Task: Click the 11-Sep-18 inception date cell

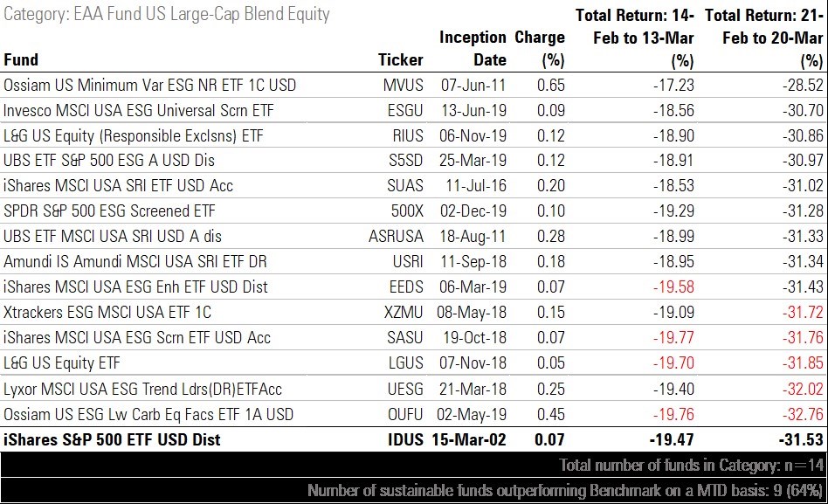Action: (x=473, y=262)
